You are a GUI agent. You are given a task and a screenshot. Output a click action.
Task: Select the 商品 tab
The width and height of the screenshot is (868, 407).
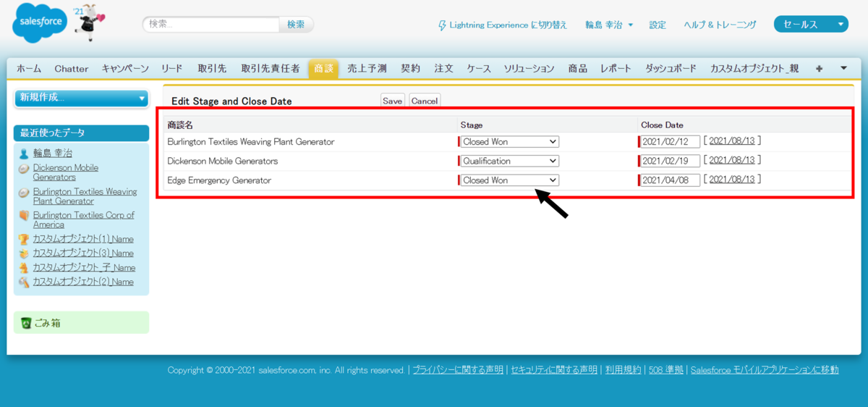tap(577, 69)
